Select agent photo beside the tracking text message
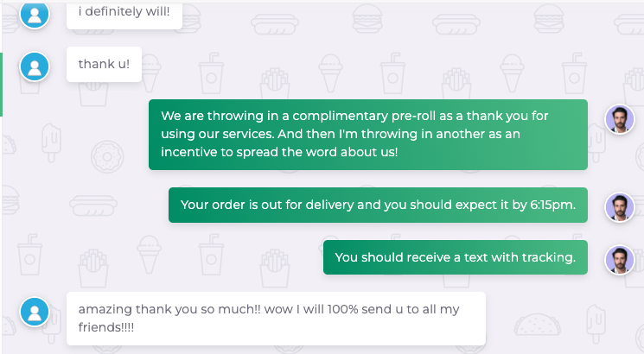 619,259
